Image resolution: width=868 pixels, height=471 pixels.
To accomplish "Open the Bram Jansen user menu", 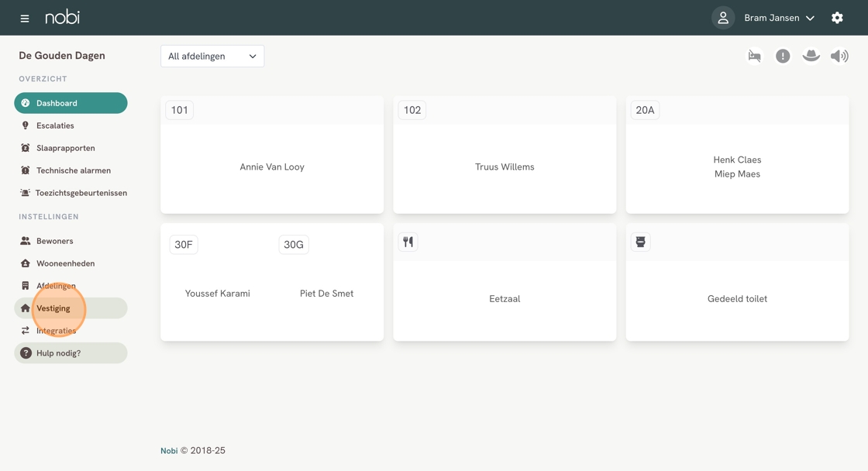I will 779,18.
